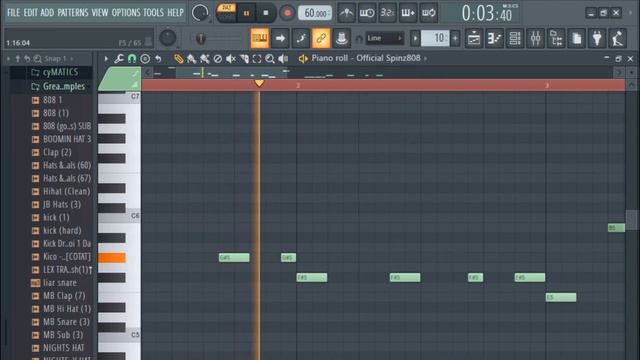The width and height of the screenshot is (640, 360).
Task: Open the PATTERNS menu
Action: pyautogui.click(x=73, y=13)
